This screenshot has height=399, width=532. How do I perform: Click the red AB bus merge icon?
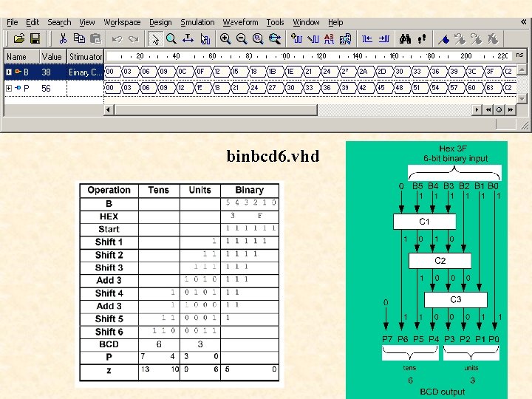point(329,38)
